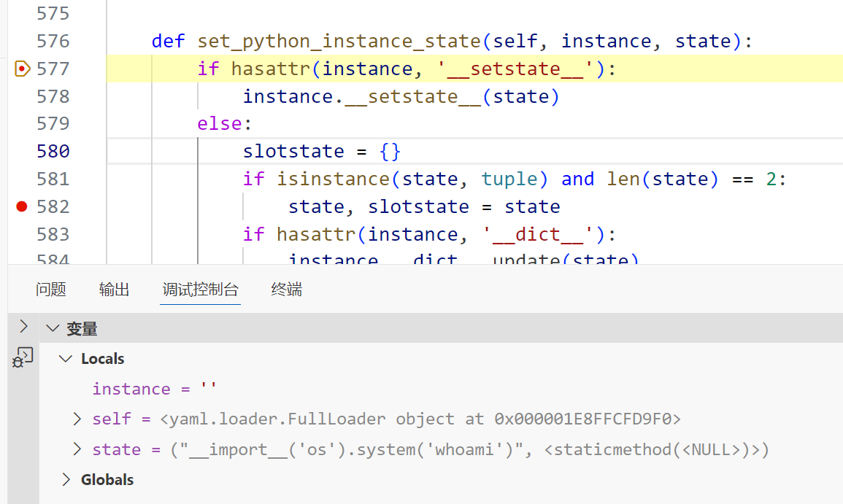Add a breakpoint beside line 580
Screen dimensions: 843x504
click(22, 151)
